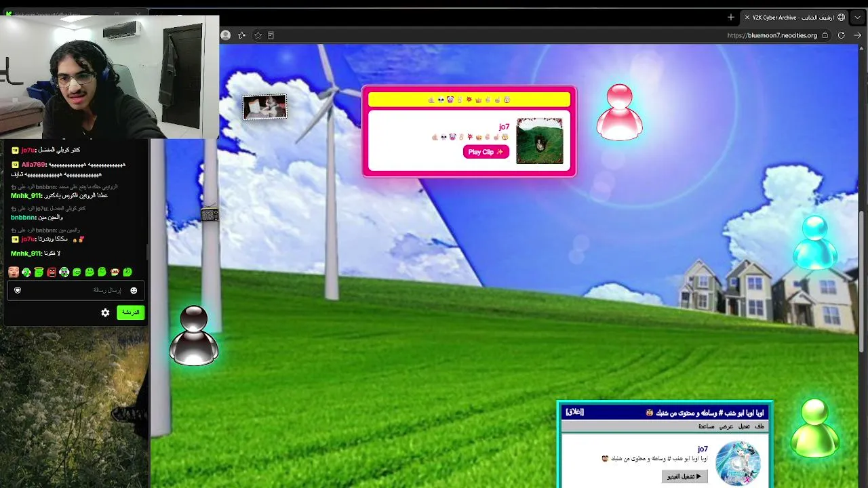868x488 pixels.
Task: Click the grey buddy avatar icon
Action: point(194,335)
